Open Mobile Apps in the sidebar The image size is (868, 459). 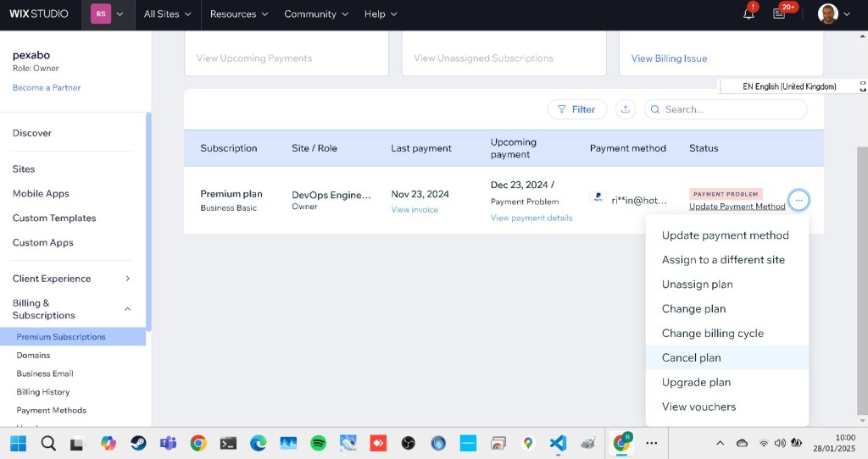pos(41,194)
